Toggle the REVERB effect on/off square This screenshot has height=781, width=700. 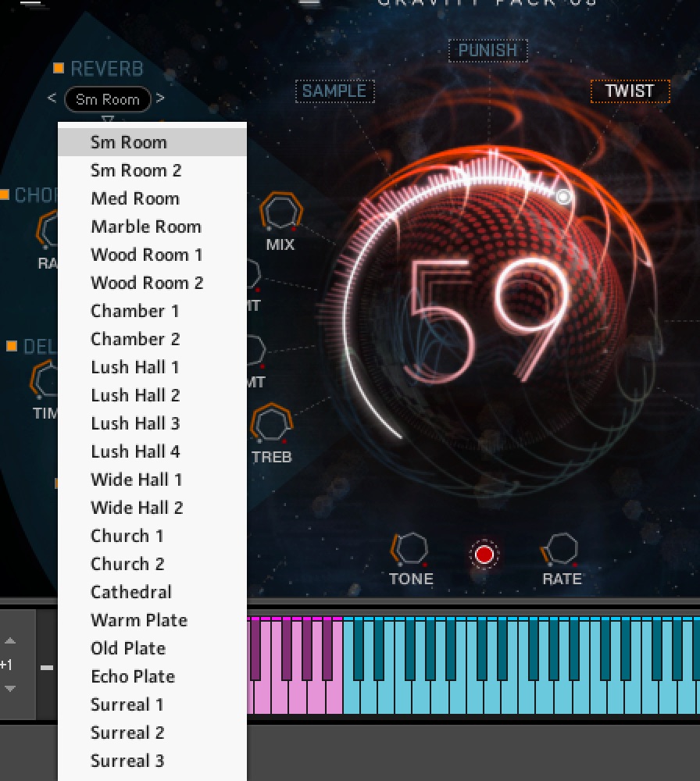pyautogui.click(x=59, y=69)
